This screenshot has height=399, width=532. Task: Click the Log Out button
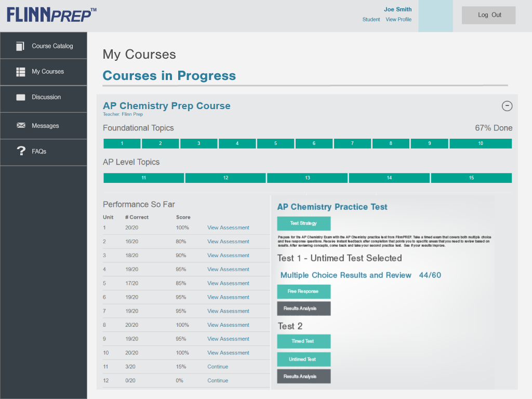[488, 15]
